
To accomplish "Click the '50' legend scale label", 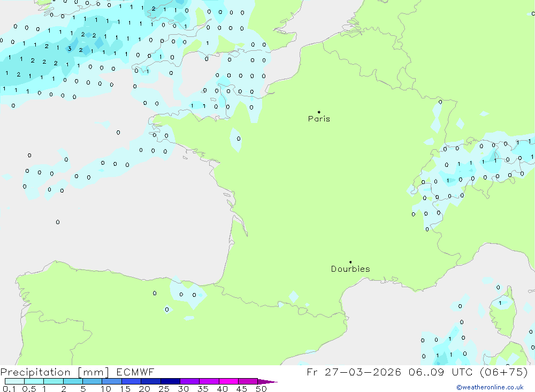I will pos(261,389).
